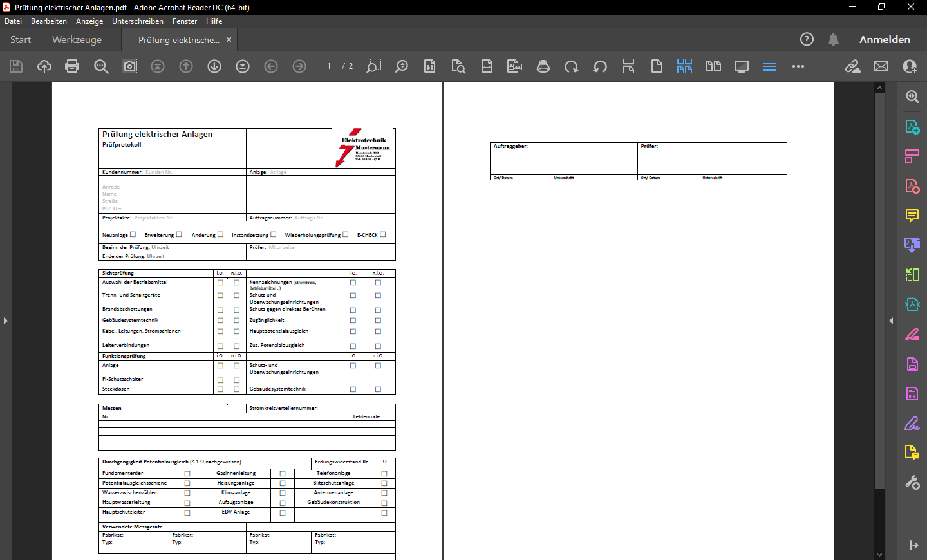Click the Print file icon

click(72, 66)
